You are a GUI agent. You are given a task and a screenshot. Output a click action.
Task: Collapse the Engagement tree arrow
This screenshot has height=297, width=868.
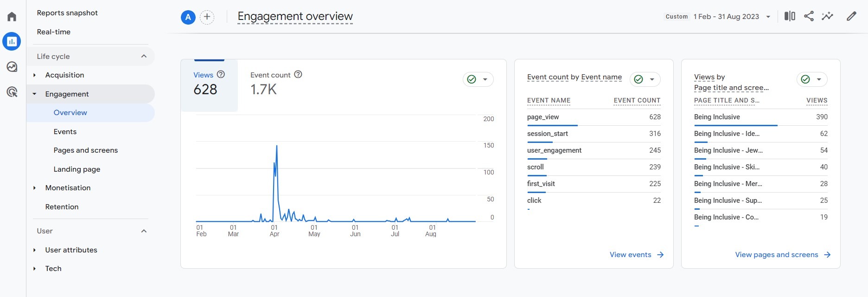coord(35,94)
